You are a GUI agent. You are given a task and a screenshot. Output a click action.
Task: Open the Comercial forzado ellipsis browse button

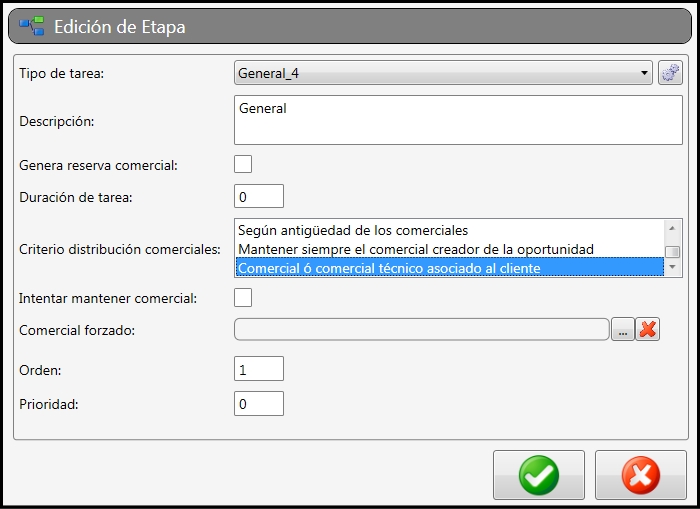623,330
